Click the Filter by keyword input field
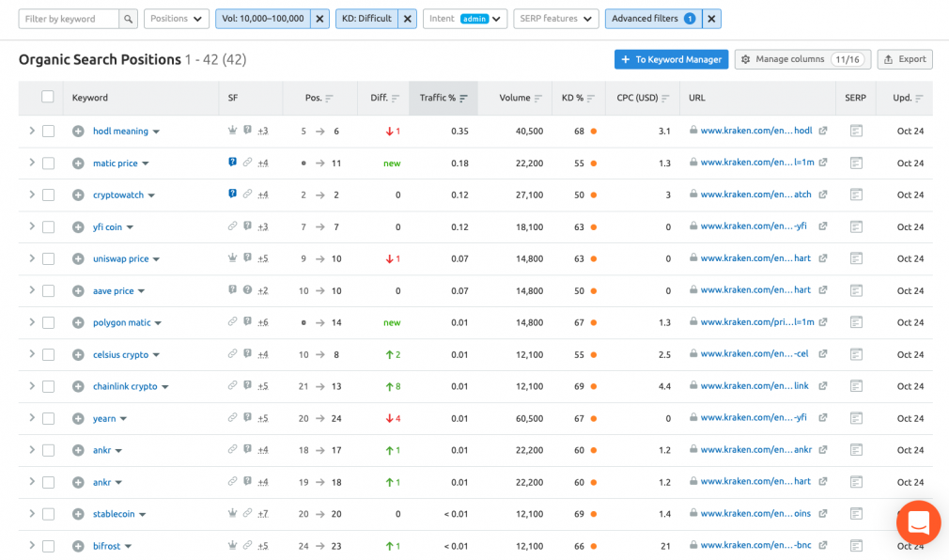 [69, 19]
